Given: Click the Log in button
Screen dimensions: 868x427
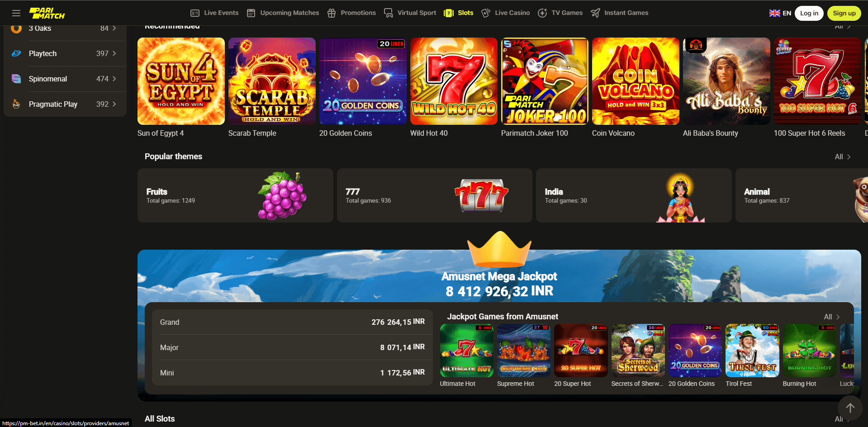Looking at the screenshot, I should coord(809,13).
